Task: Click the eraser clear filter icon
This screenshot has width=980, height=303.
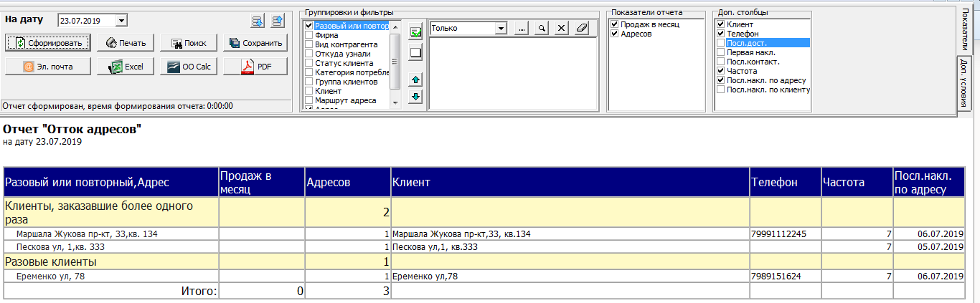Action: pos(582,28)
